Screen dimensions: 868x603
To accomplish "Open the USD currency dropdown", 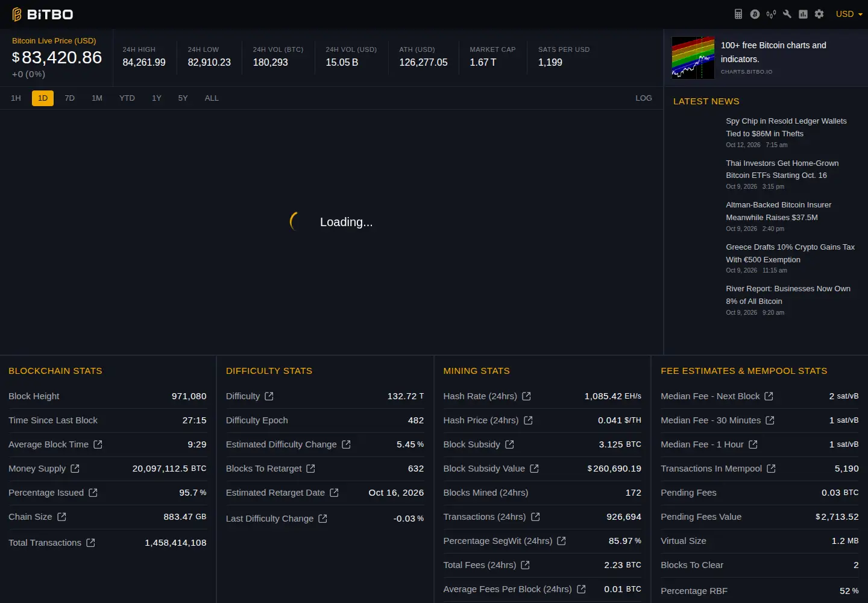I will pyautogui.click(x=849, y=14).
